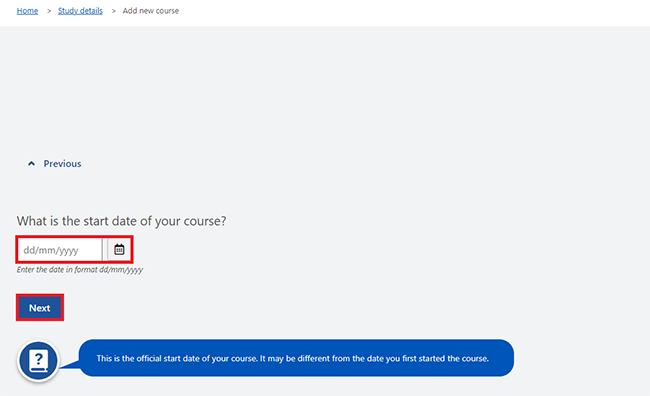Click "It may be different" sentence in tooltip

pyautogui.click(x=374, y=358)
